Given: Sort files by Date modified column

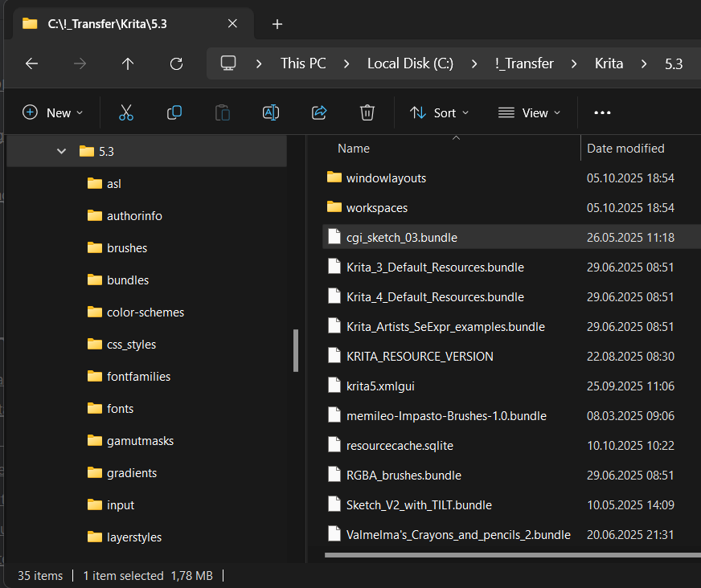Looking at the screenshot, I should pyautogui.click(x=625, y=149).
